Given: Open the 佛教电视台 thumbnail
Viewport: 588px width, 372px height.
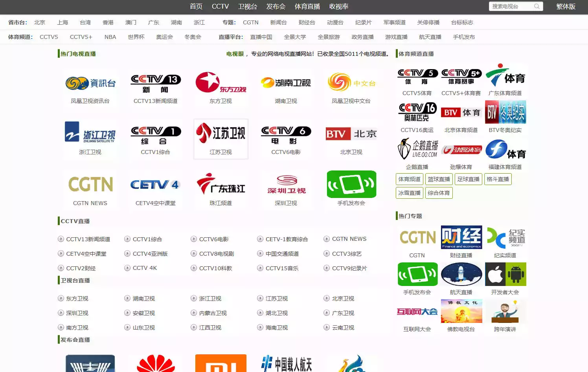Looking at the screenshot, I should 461,311.
